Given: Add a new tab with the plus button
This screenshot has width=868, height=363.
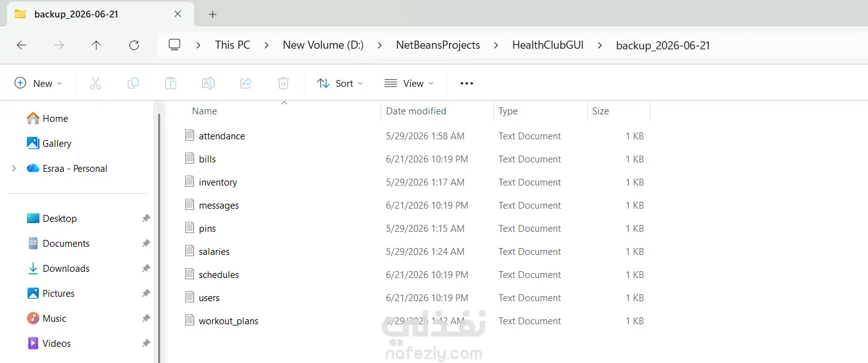Looking at the screenshot, I should (x=213, y=14).
